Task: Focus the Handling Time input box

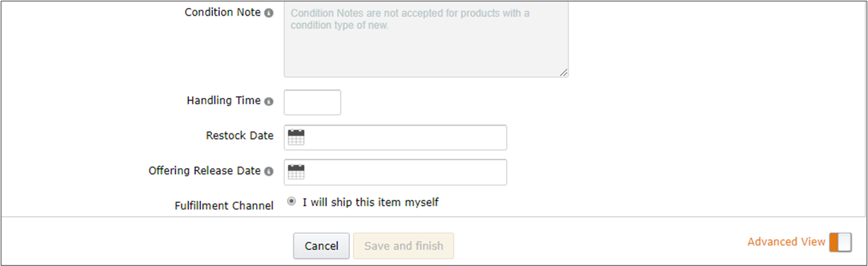Action: point(312,102)
